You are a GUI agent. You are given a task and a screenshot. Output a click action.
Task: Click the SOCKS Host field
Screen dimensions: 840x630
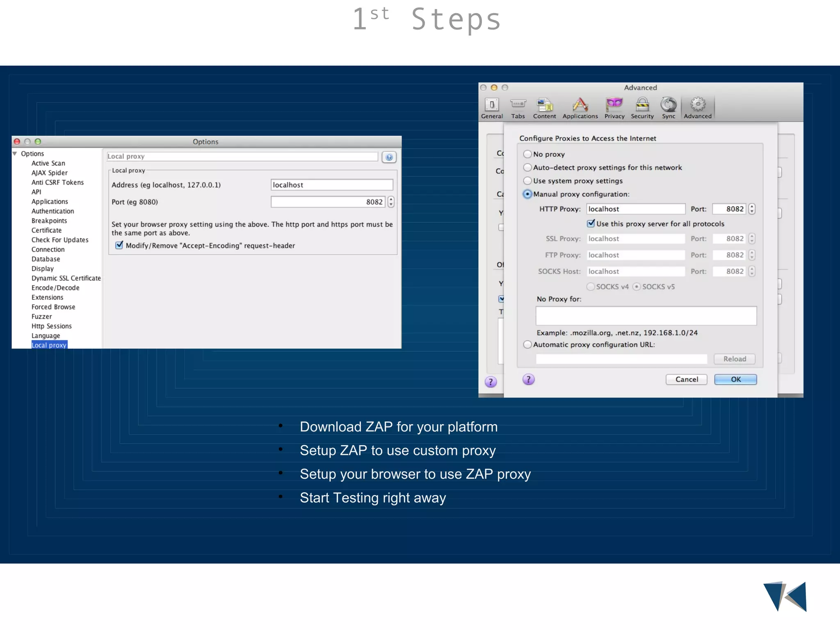[636, 272]
